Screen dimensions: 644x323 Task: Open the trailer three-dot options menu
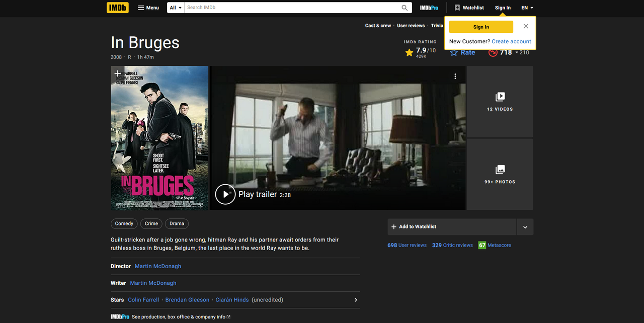pos(455,76)
